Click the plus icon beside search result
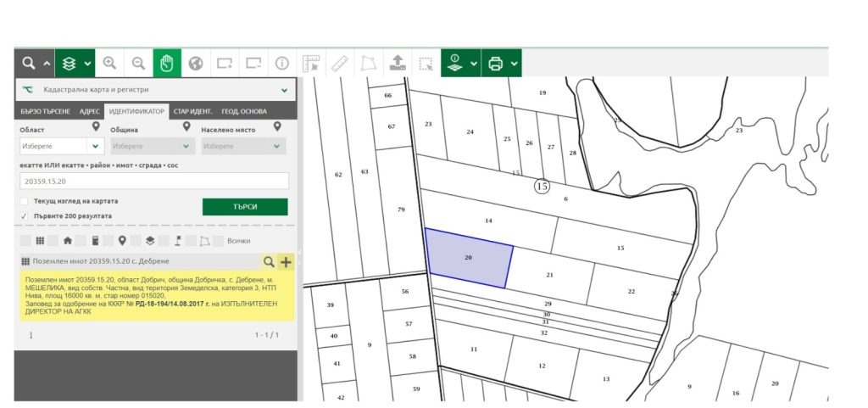 (286, 262)
